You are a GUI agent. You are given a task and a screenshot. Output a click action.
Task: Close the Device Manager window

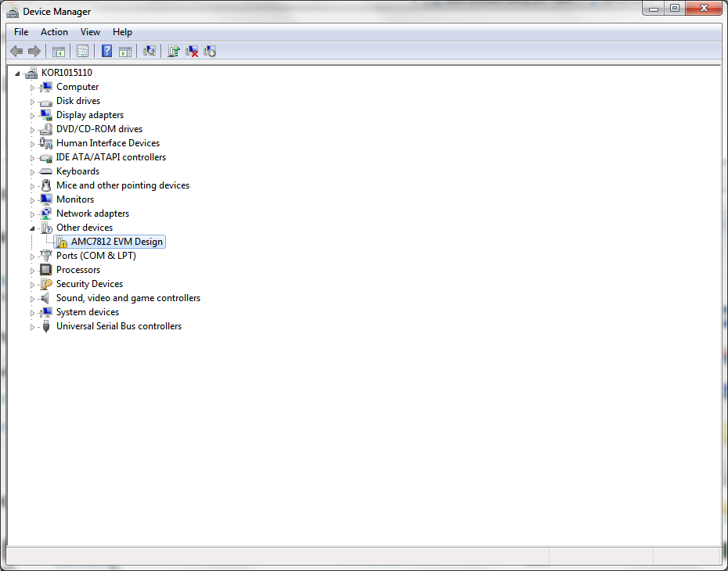pos(704,9)
